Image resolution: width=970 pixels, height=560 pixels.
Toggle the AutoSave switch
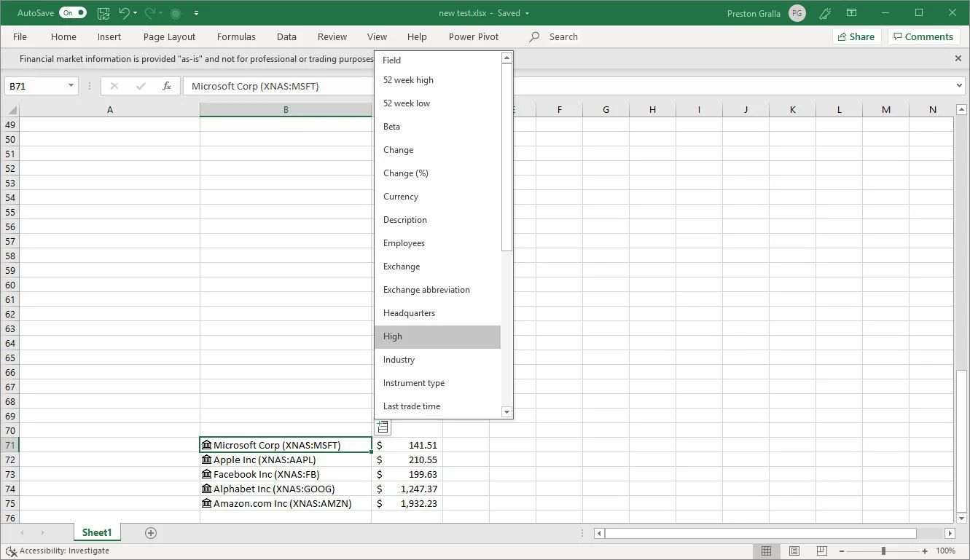[72, 13]
